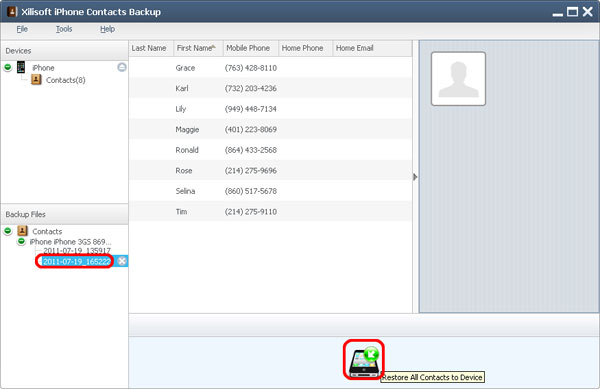The height and width of the screenshot is (389, 600).
Task: Select backup 2011-07-19_165222
Action: [x=77, y=261]
